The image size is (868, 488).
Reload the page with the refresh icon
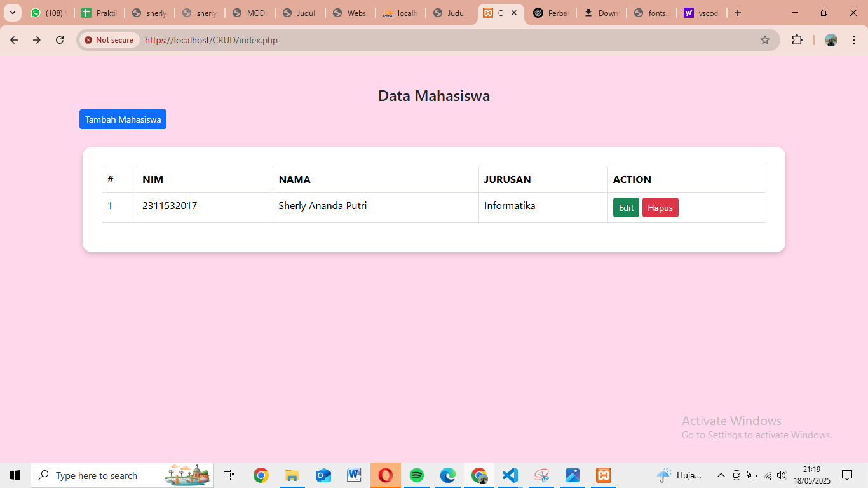click(x=60, y=40)
